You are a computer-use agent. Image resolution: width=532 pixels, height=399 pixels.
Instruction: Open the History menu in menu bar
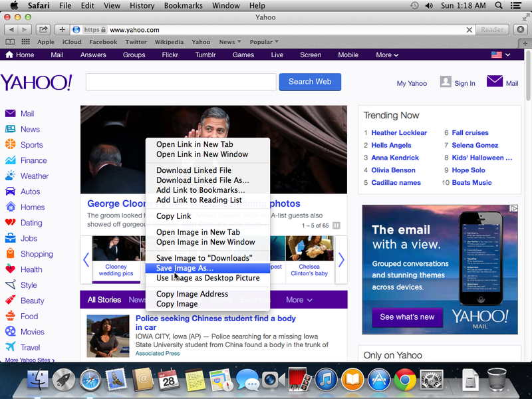click(x=142, y=5)
